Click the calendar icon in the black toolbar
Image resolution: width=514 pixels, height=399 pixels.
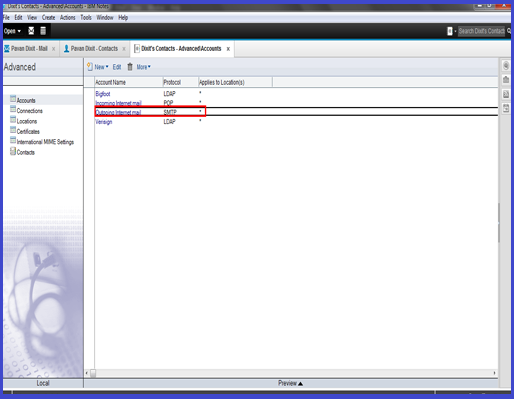point(43,31)
